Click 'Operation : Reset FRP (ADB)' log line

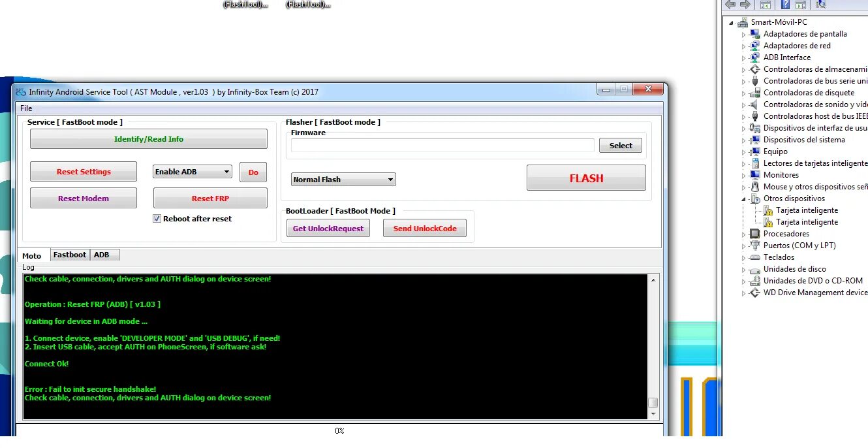click(93, 304)
